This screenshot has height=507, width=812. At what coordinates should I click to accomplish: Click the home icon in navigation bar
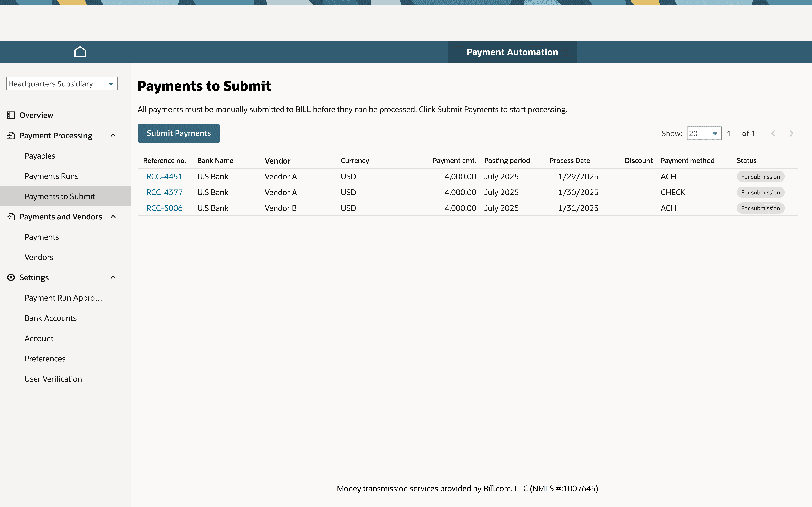[x=80, y=52]
